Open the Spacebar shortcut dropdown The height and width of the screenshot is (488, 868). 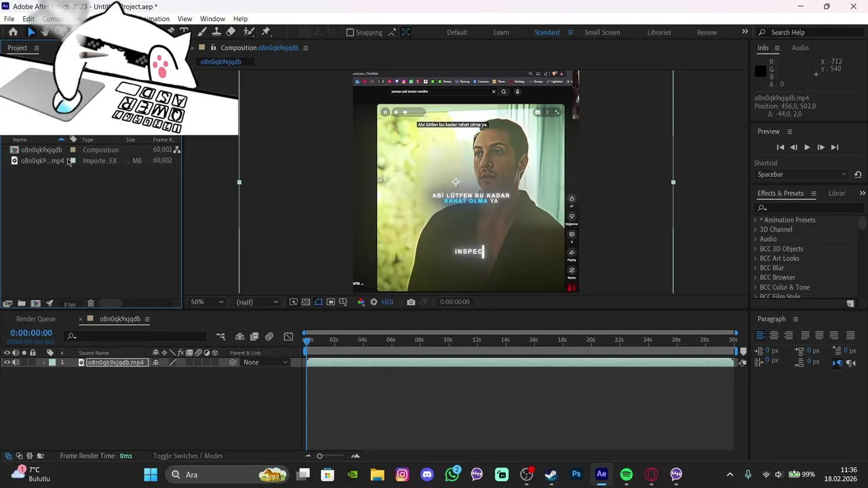802,174
